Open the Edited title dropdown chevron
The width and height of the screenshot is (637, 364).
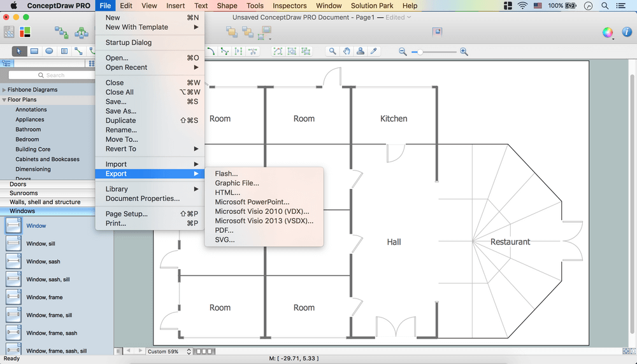[409, 17]
